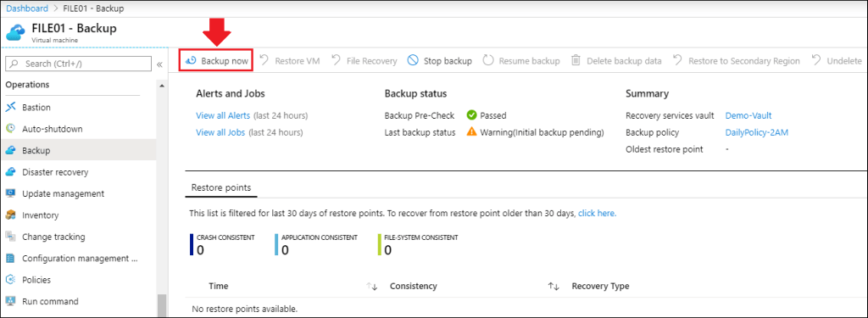Open Update management in the sidebar
This screenshot has width=868, height=318.
tap(63, 193)
